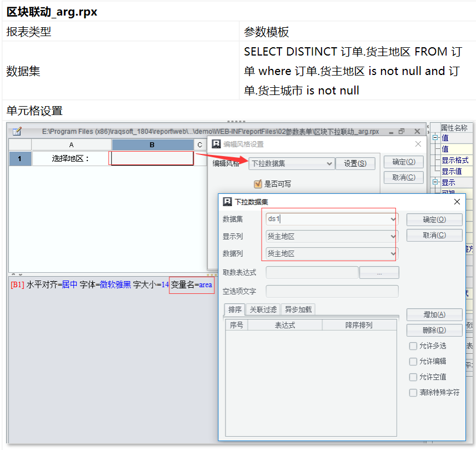Click the 取数表达式 input field
The height and width of the screenshot is (450, 476).
(312, 273)
